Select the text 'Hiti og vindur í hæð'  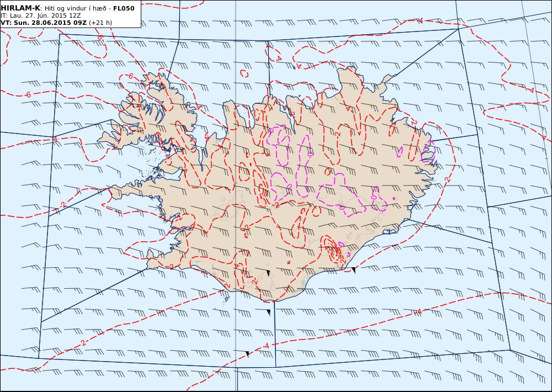tap(75, 8)
